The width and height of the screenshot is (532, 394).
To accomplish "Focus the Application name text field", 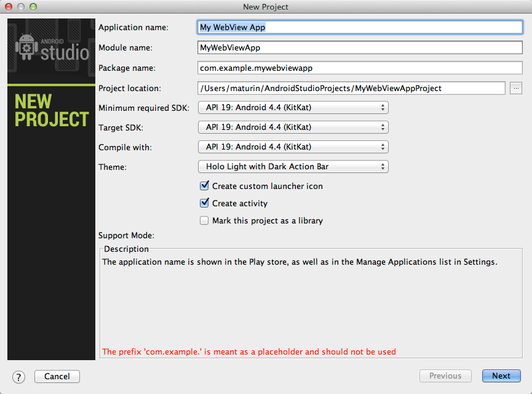I will [x=360, y=27].
